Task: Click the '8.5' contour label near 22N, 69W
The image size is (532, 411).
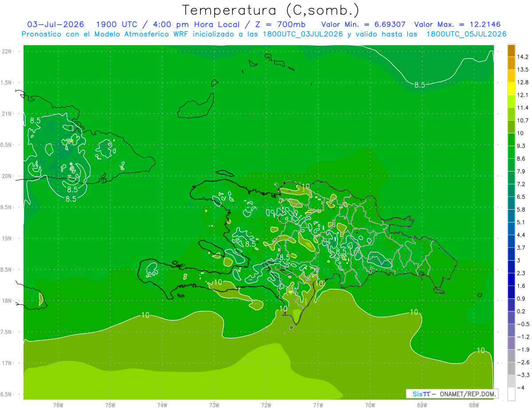Action: pos(419,85)
